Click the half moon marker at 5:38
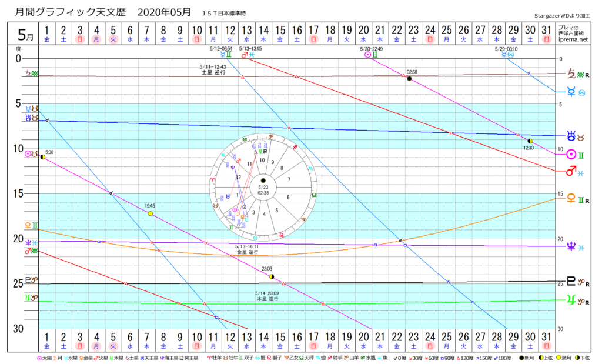602x364 pixels. [x=43, y=157]
